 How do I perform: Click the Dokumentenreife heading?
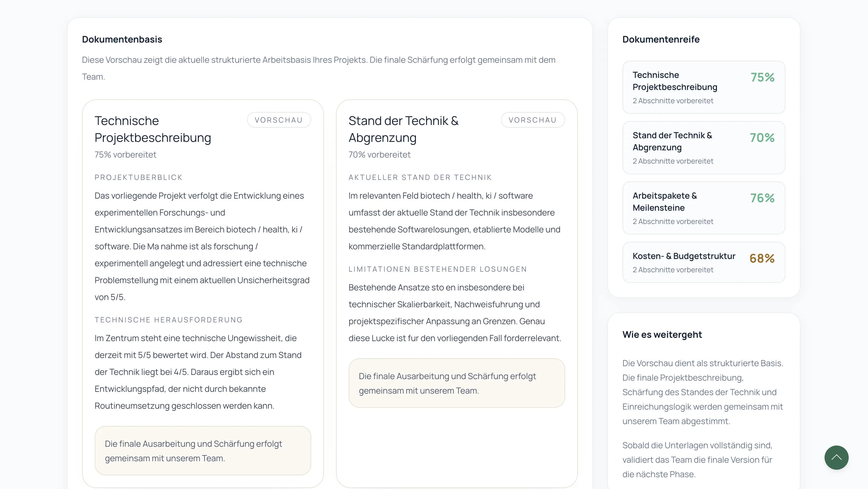tap(661, 40)
